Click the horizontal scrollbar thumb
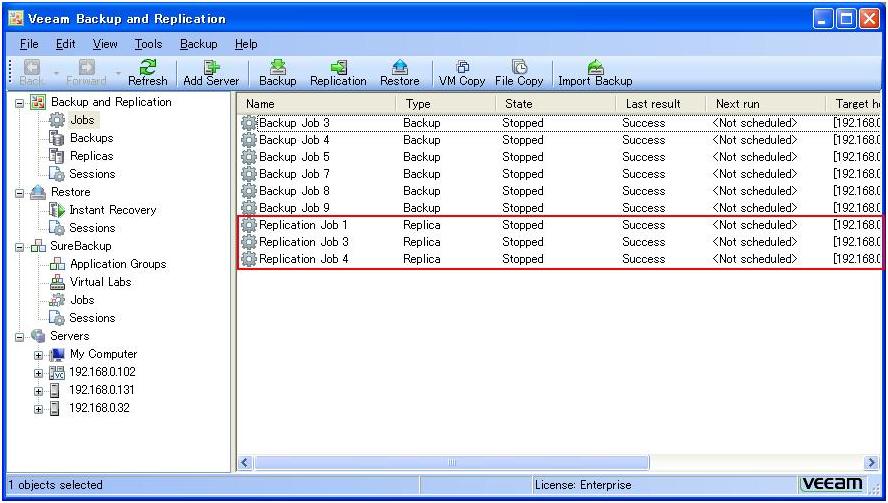 point(451,463)
